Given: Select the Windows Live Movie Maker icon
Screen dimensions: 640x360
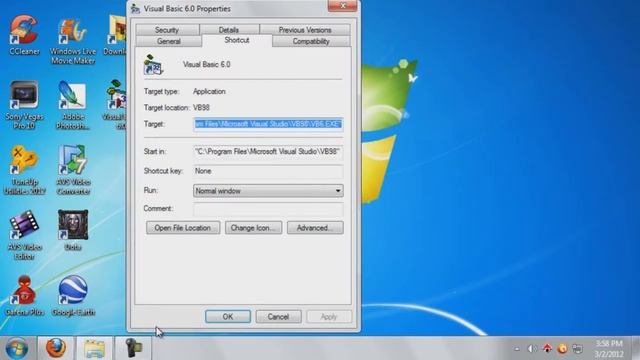Looking at the screenshot, I should click(x=73, y=40).
